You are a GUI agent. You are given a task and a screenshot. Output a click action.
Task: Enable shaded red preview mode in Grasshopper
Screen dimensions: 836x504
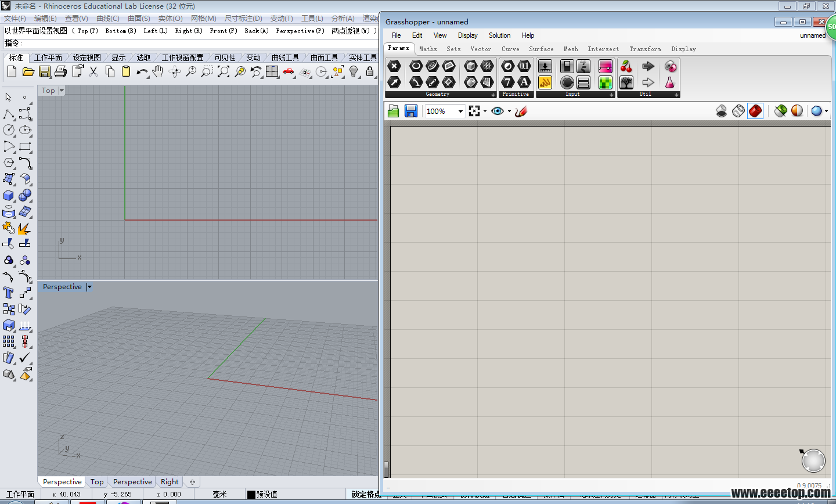pyautogui.click(x=755, y=111)
